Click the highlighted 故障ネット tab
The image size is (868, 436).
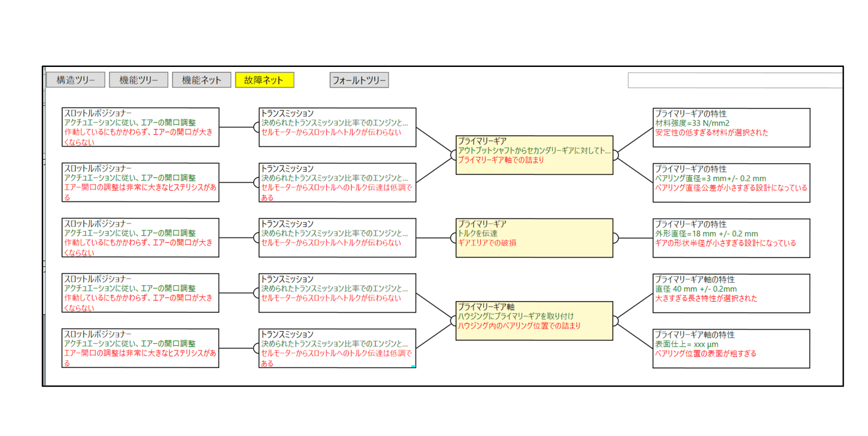264,80
